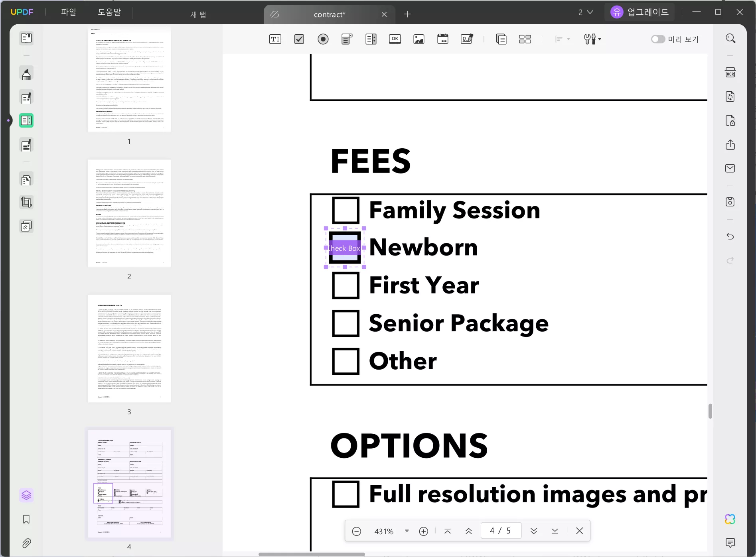Open the form fields list icon
The width and height of the screenshot is (756, 557).
point(501,39)
